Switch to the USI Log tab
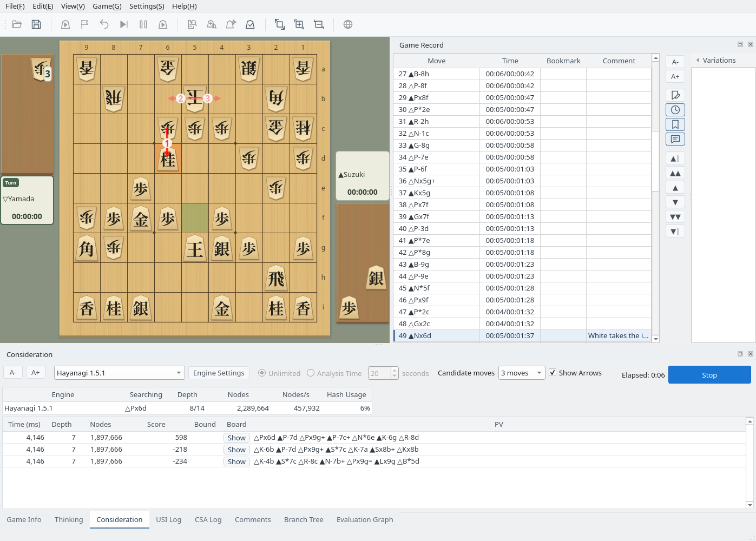Screen dimensions: 756x541 tap(169, 520)
